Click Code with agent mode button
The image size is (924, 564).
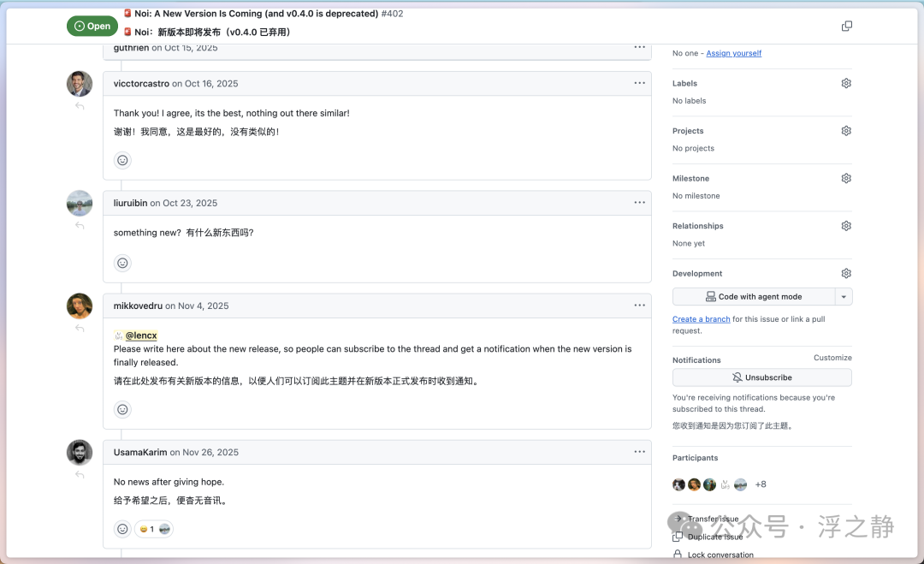[x=754, y=297]
